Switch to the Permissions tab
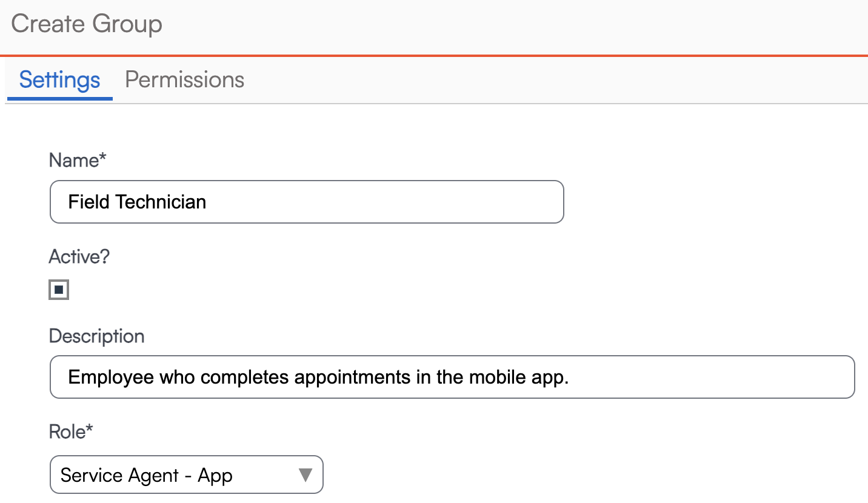 point(184,80)
